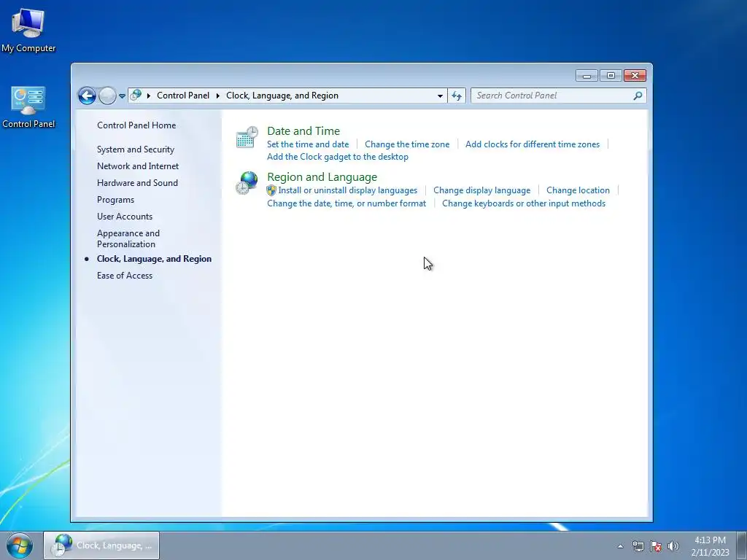Click the Clock, Language taskbar button
Viewport: 747px width, 560px height.
101,545
